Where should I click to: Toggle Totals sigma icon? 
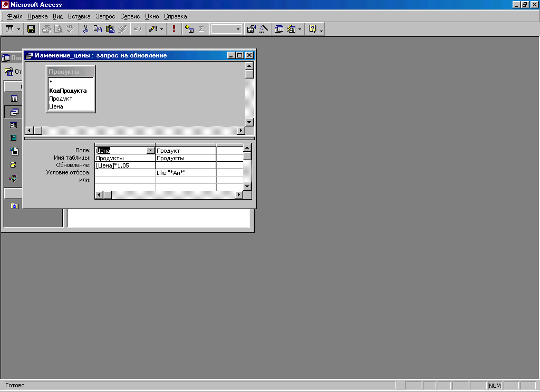point(201,30)
